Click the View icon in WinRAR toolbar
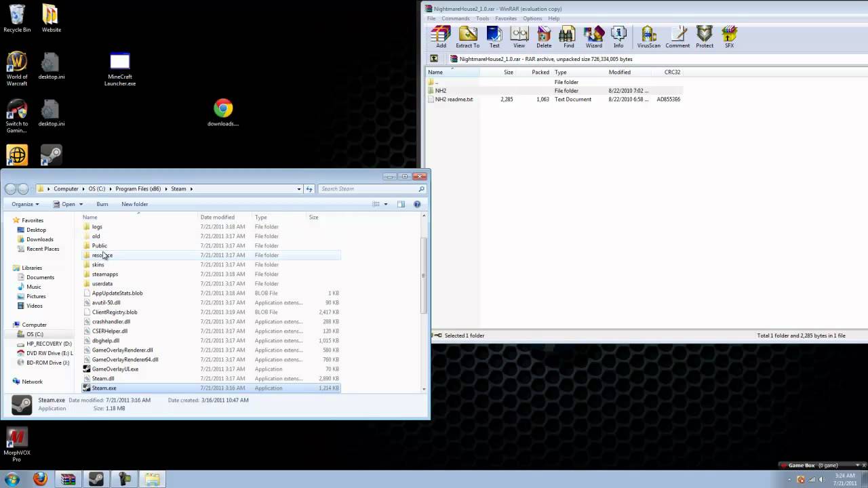Screen dimensions: 868x488 coord(519,37)
